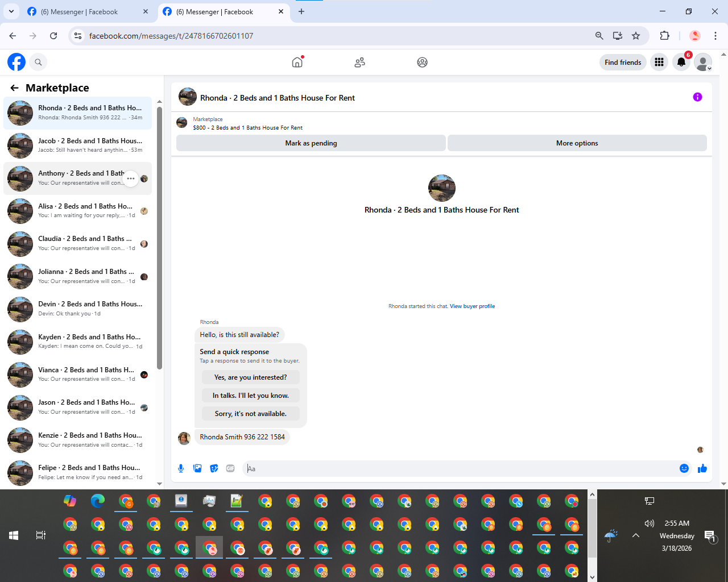Send "Sorry, it's not available." response
Image resolution: width=728 pixels, height=582 pixels.
point(251,414)
